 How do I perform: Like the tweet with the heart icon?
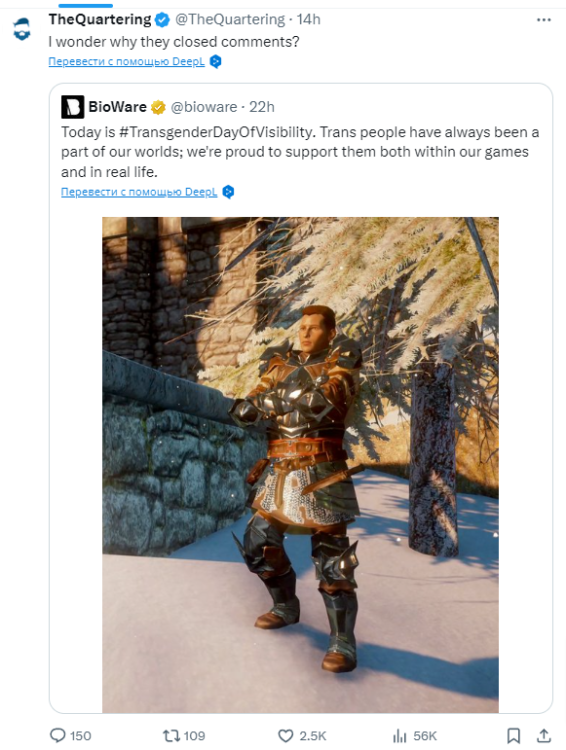click(286, 736)
